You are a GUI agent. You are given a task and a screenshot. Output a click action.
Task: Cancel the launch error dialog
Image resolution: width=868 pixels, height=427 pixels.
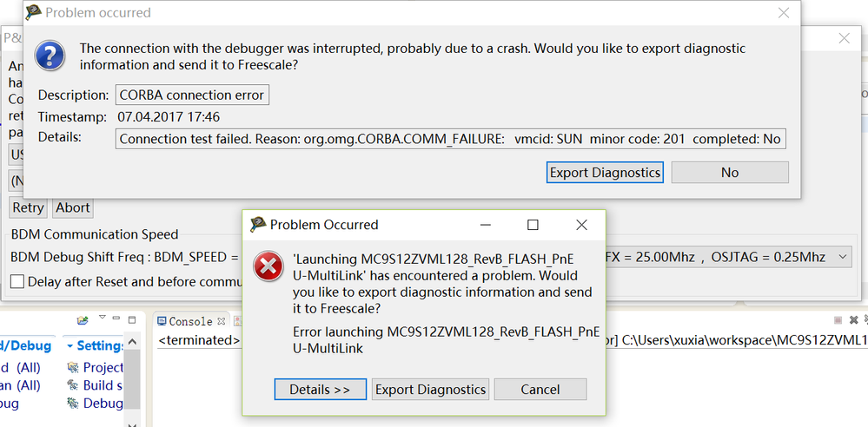click(x=540, y=390)
